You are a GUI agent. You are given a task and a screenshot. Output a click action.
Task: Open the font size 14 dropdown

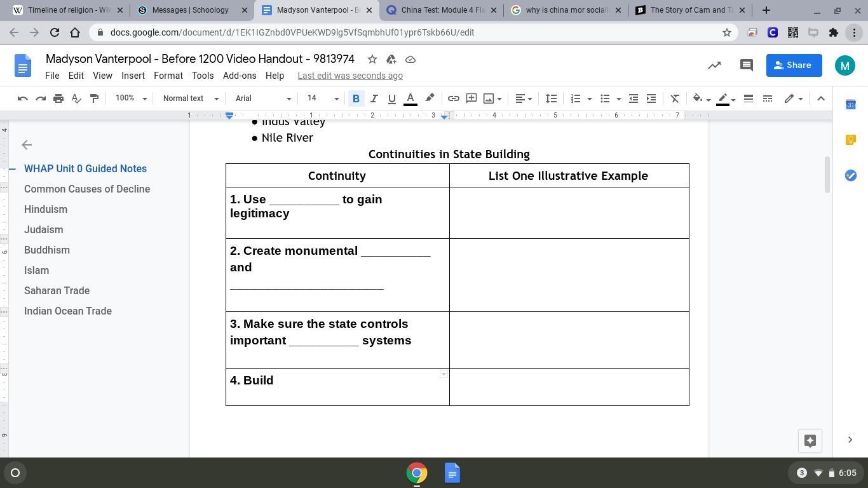tap(323, 98)
